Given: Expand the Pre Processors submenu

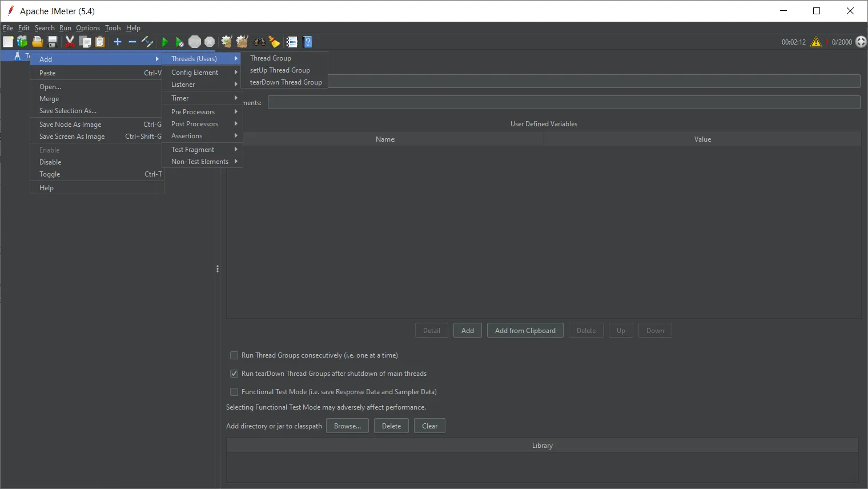Looking at the screenshot, I should (203, 112).
